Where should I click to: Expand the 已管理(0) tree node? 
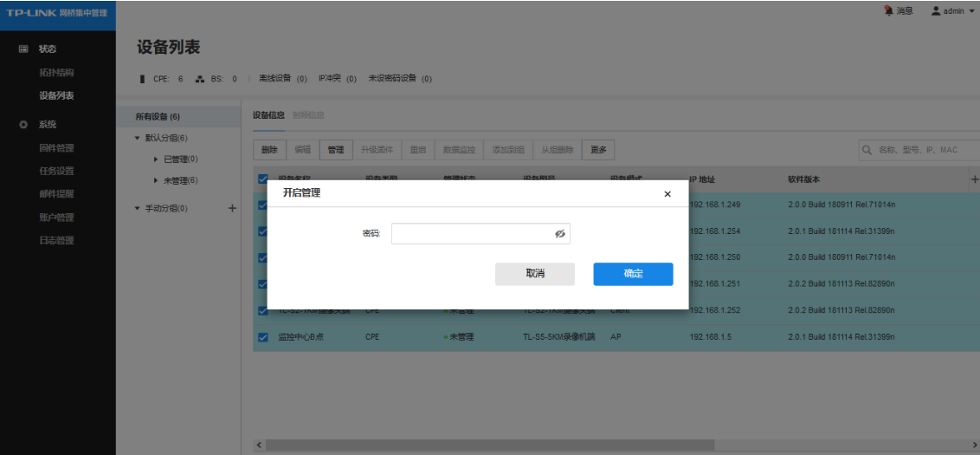click(156, 159)
